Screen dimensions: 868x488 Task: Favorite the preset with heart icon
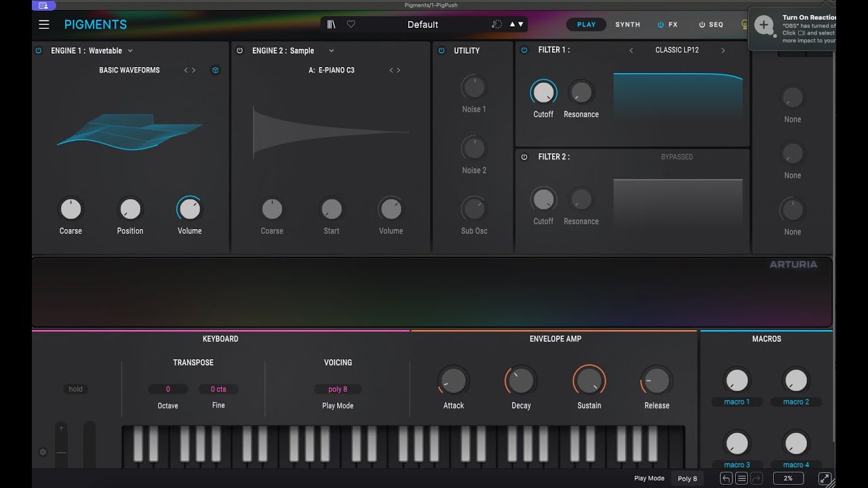351,24
